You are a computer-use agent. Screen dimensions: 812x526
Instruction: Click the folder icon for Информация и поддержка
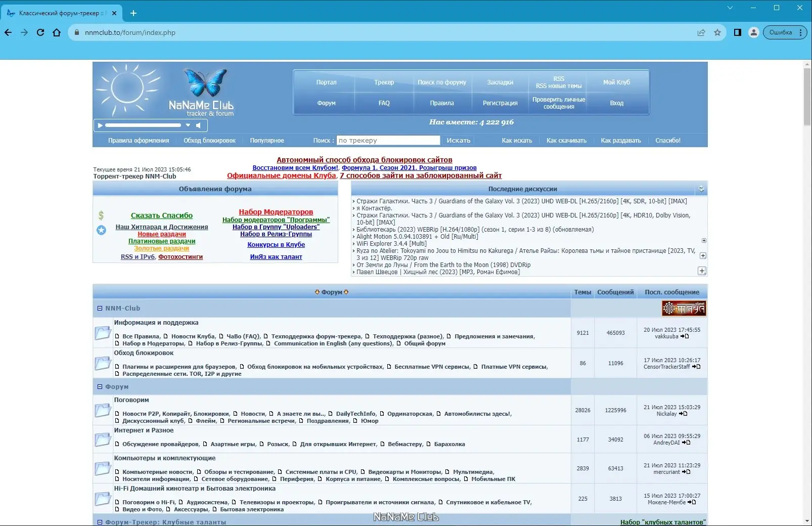point(103,333)
